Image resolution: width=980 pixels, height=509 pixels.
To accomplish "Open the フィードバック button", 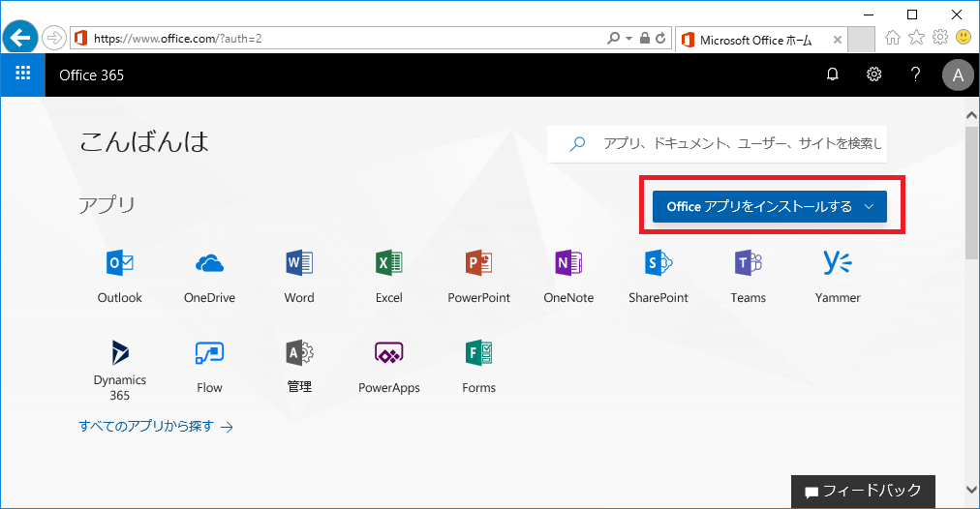I will 863,492.
